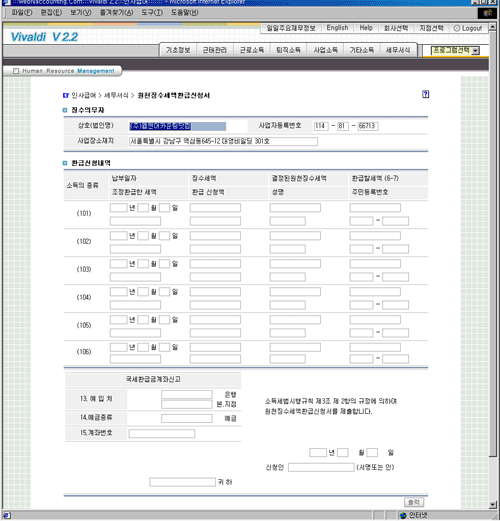Click the 신청인 applicant name field
The width and height of the screenshot is (500, 521).
point(321,467)
